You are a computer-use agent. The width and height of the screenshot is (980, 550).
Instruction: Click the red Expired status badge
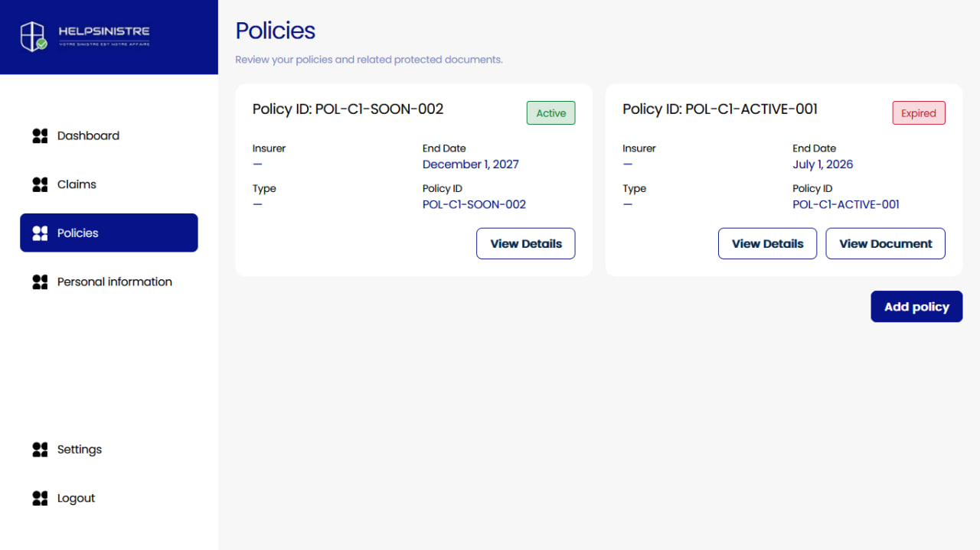pos(919,113)
